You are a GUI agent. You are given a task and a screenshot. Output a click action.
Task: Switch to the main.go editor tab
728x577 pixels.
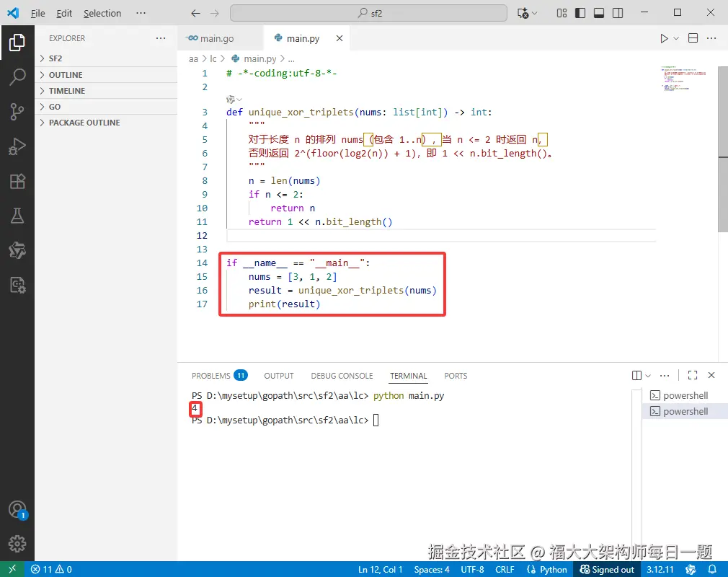(216, 38)
